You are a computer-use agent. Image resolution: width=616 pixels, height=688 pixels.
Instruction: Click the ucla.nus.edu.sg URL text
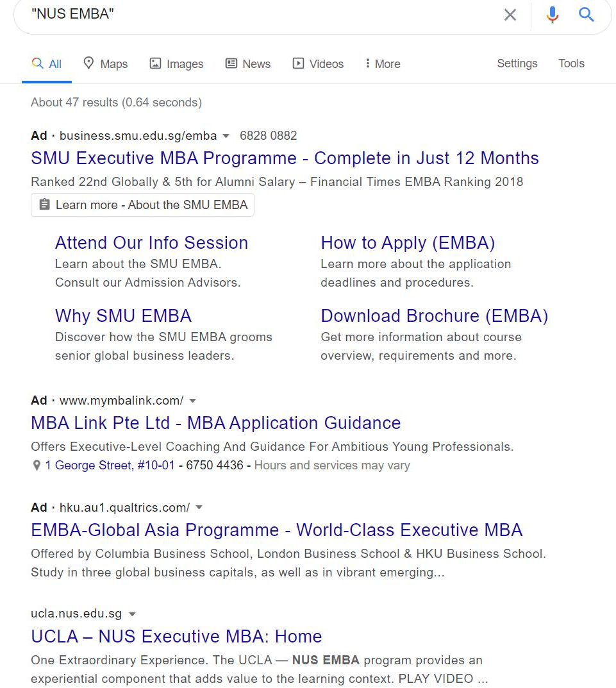[x=76, y=614]
